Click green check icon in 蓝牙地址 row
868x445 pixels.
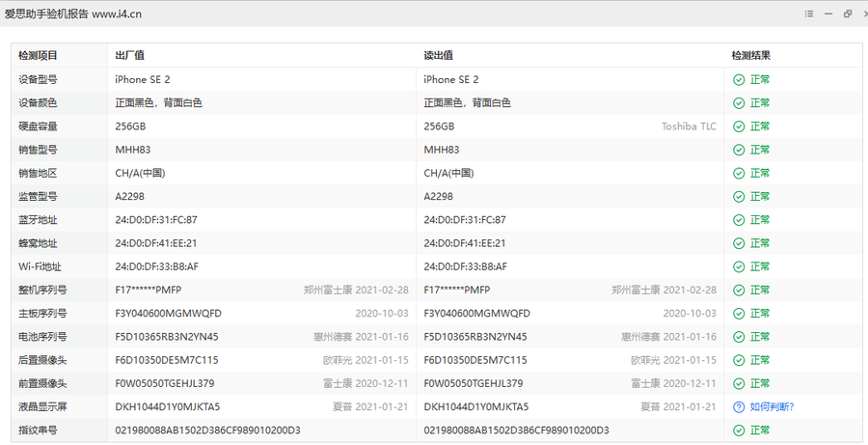pyautogui.click(x=739, y=220)
